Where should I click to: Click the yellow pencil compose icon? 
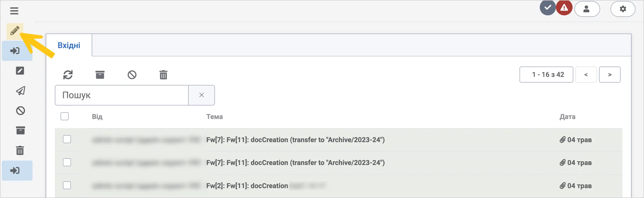15,31
